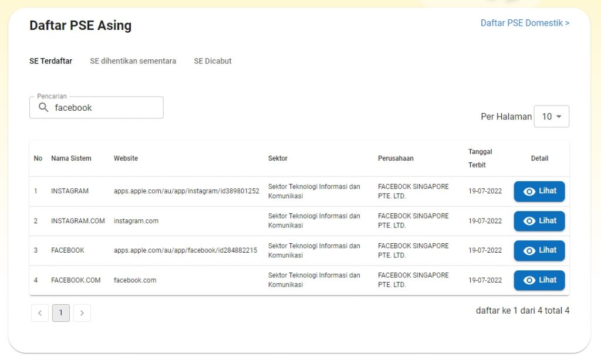Screen dimensions: 601x364
Task: Click the eye icon in INSTAGRAM.COM row
Action: coord(529,221)
